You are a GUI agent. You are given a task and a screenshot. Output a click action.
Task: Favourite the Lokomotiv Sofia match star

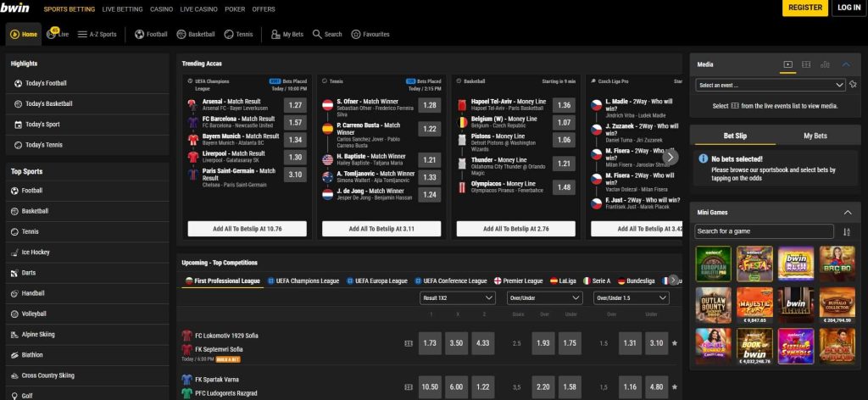click(x=674, y=343)
